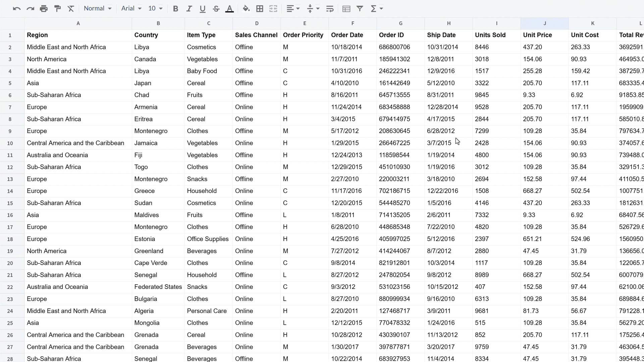Click the Order ID header cell

point(400,35)
